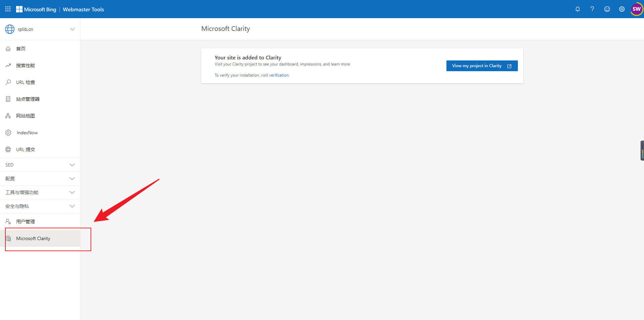Open the app launcher grid icon

pyautogui.click(x=8, y=9)
